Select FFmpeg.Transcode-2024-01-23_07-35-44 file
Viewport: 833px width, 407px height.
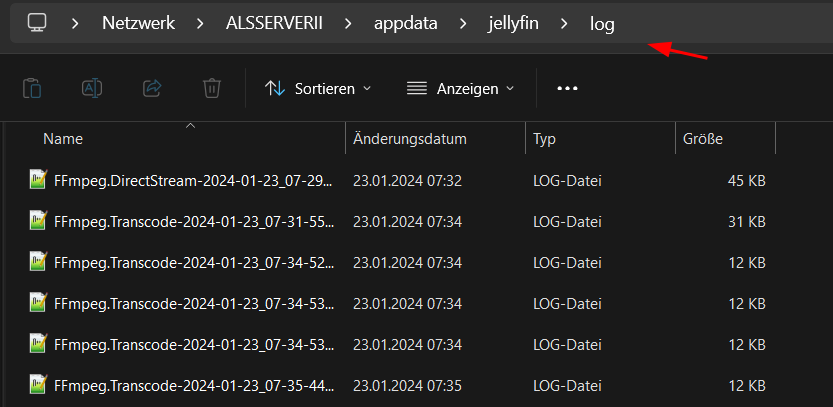click(x=194, y=385)
